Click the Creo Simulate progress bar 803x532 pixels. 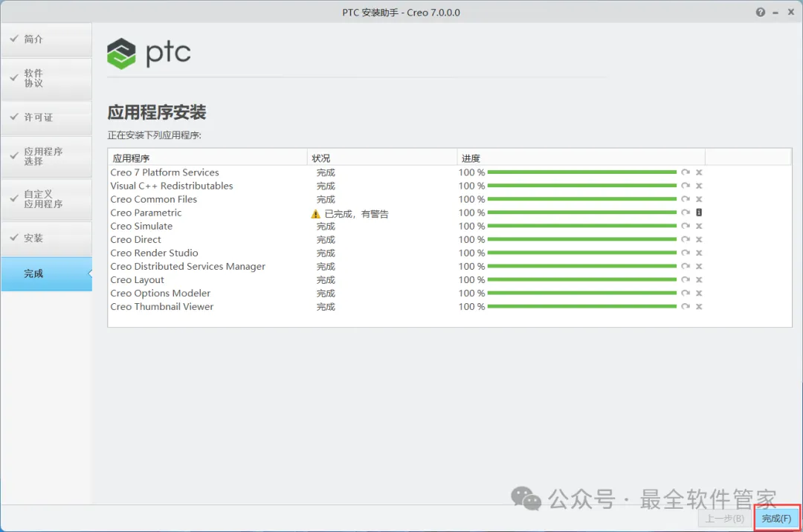(x=582, y=226)
